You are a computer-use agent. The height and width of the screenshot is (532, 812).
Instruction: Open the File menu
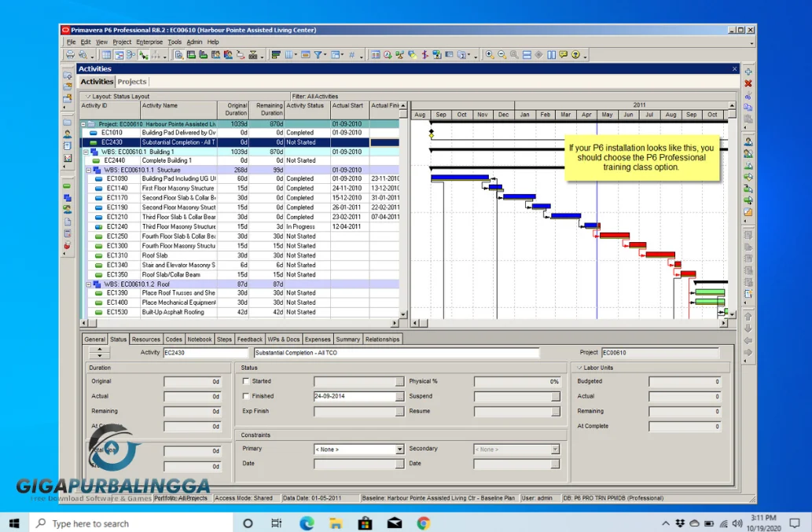coord(71,42)
